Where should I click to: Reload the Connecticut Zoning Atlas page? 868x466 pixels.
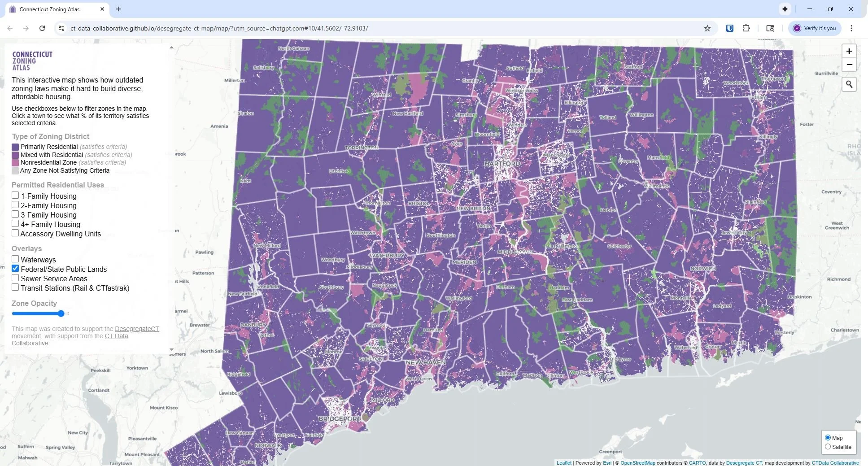[x=42, y=28]
